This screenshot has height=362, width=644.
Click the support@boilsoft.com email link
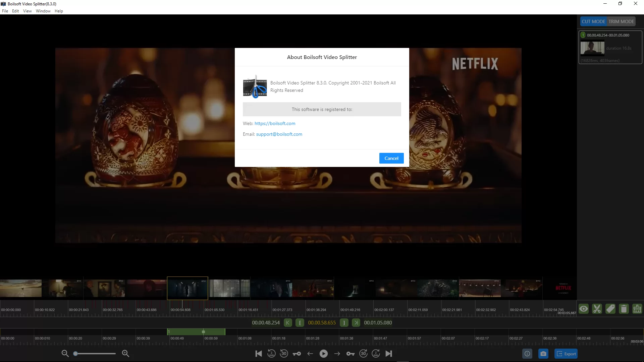(279, 134)
